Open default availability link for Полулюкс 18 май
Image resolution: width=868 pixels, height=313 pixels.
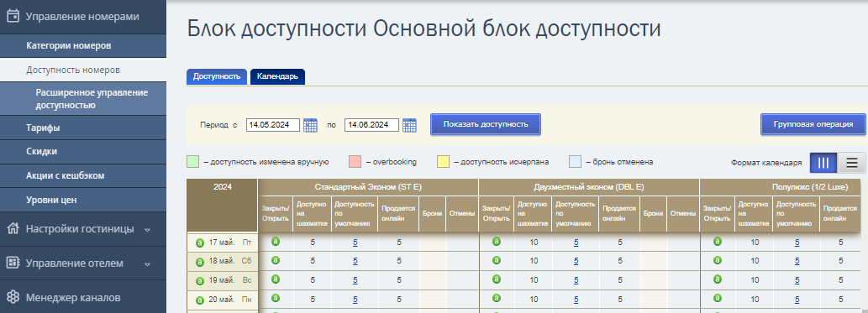(797, 261)
